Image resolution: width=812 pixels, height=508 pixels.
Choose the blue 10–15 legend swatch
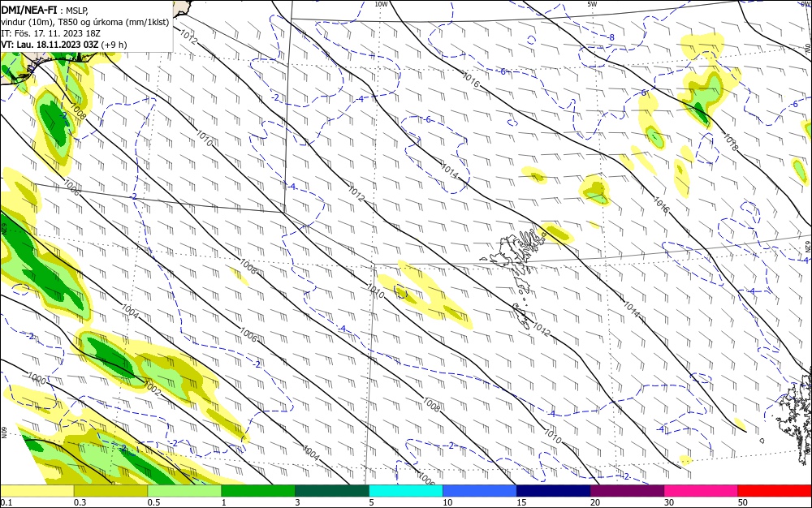(480, 491)
